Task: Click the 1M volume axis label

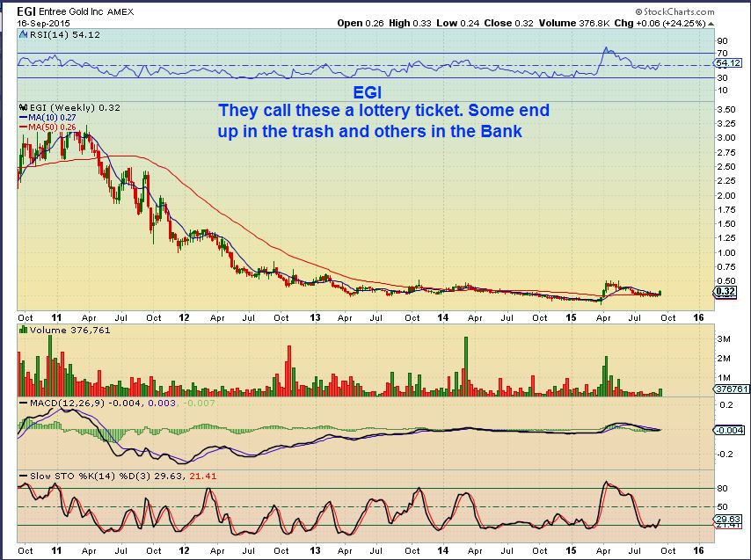Action: pos(724,378)
